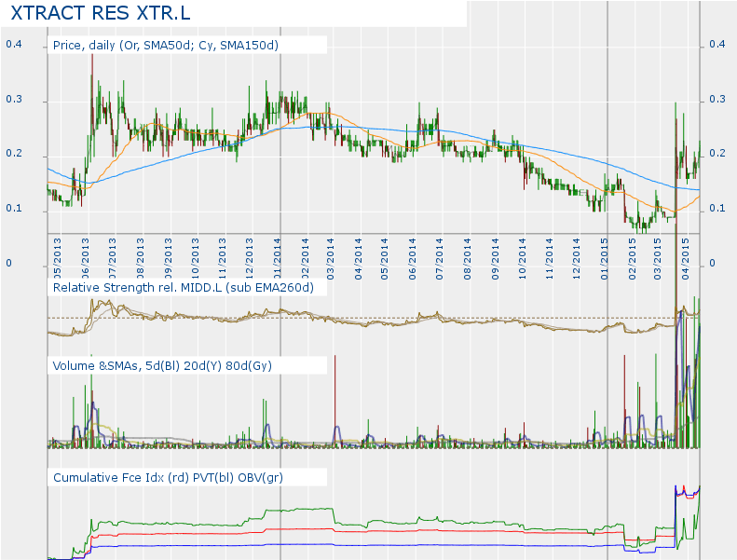Click the 01/2014 date axis label
The image size is (737, 560).
coord(277,259)
